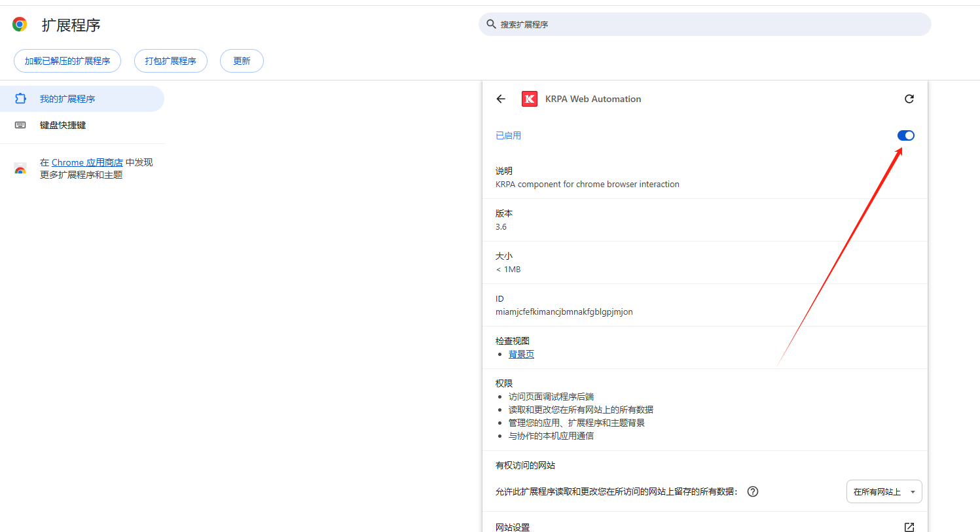Open 网站设置 external link icon
This screenshot has width=980, height=532.
pos(909,527)
